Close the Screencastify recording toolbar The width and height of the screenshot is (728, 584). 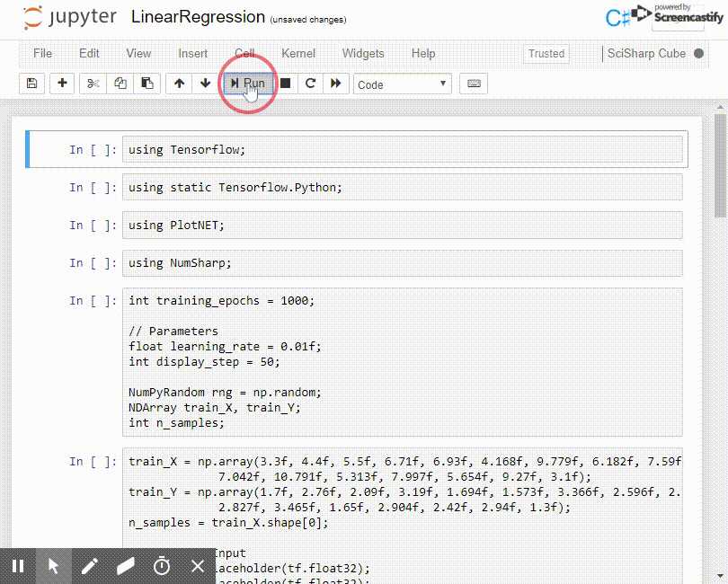[198, 566]
